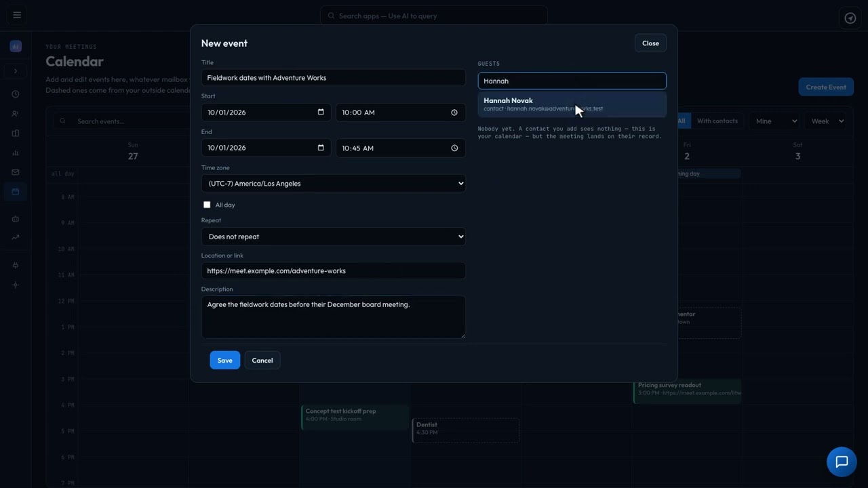
Task: Open the End date calendar picker icon
Action: coord(321,148)
